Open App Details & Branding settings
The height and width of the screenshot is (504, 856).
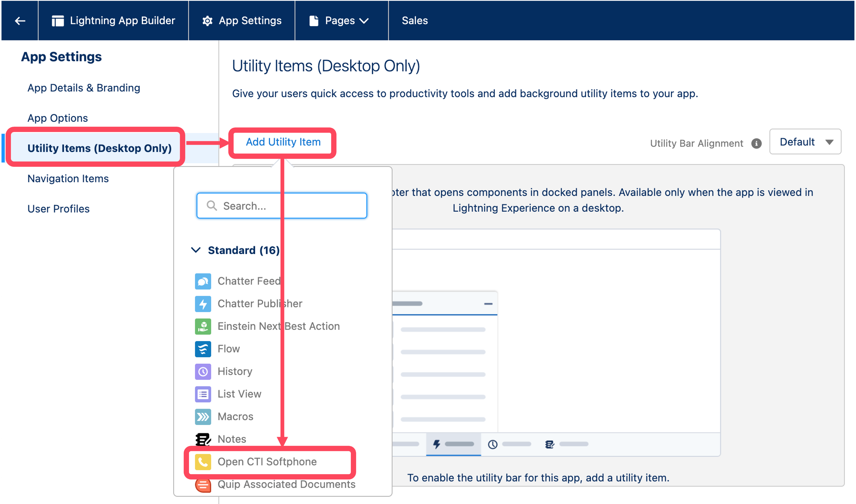[x=84, y=88]
